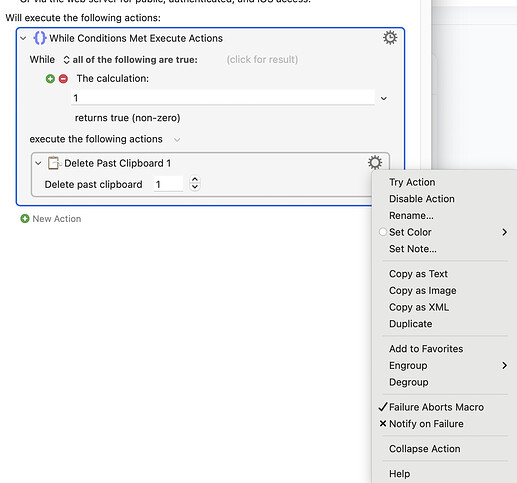The image size is (517, 483).
Task: Collapse the Delete Past Clipboard 1 action
Action: tap(38, 163)
